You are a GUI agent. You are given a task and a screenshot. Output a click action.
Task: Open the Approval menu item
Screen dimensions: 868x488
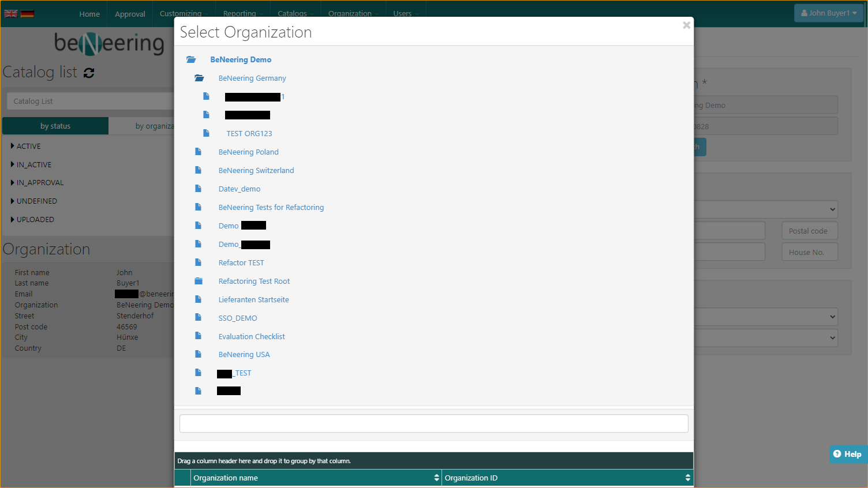[130, 14]
